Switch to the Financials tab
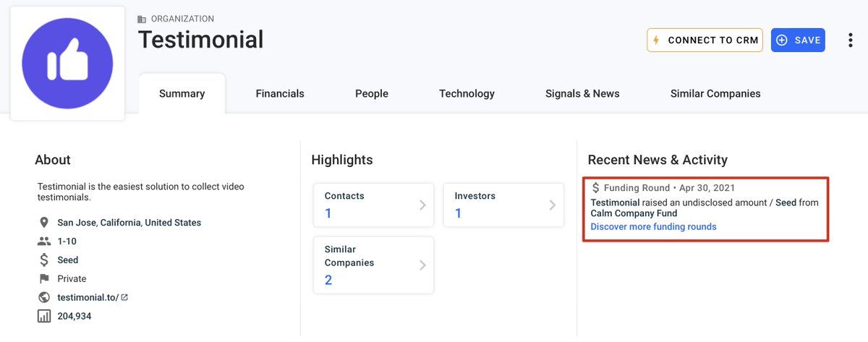 (x=280, y=94)
